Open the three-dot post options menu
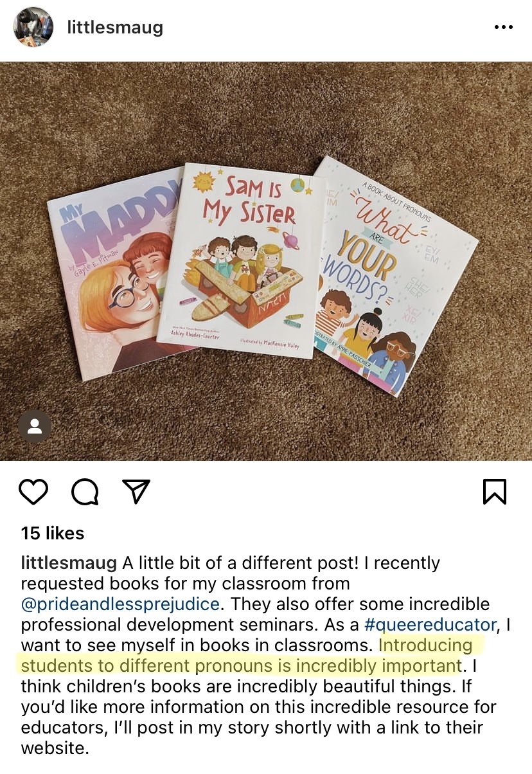The height and width of the screenshot is (774, 532). [x=503, y=28]
